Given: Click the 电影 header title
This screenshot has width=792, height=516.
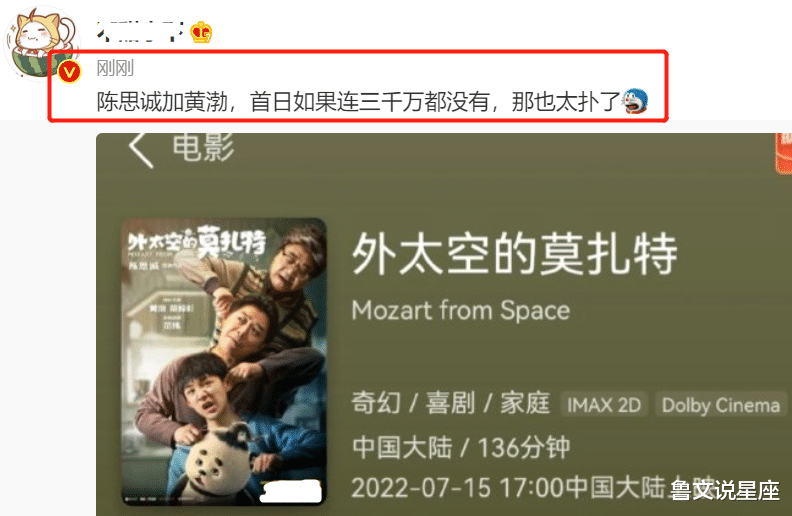Looking at the screenshot, I should [x=203, y=147].
